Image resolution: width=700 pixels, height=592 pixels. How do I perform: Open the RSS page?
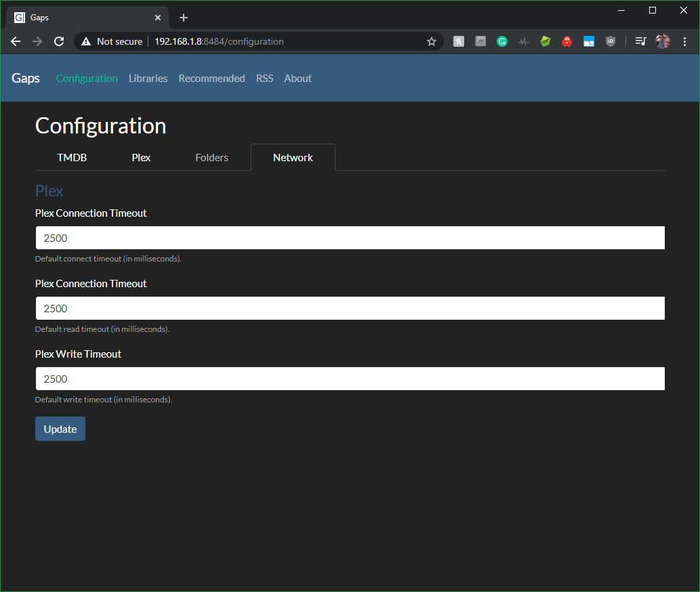pos(265,78)
